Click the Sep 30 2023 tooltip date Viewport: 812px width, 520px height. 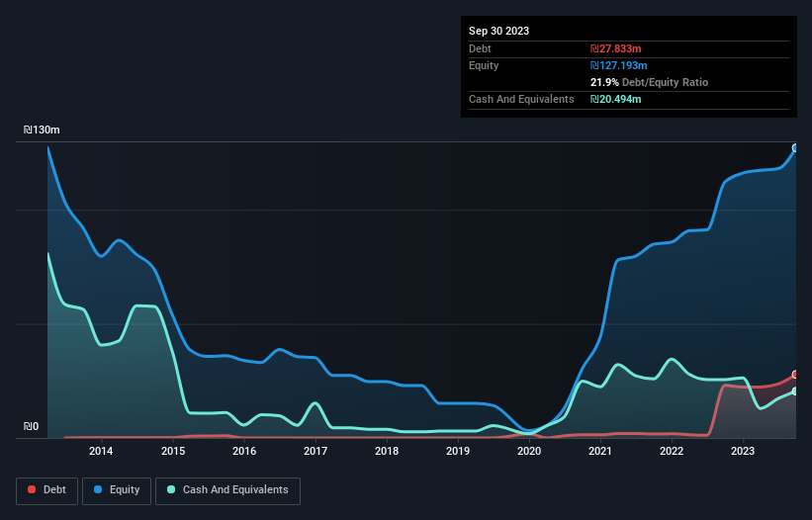(498, 31)
